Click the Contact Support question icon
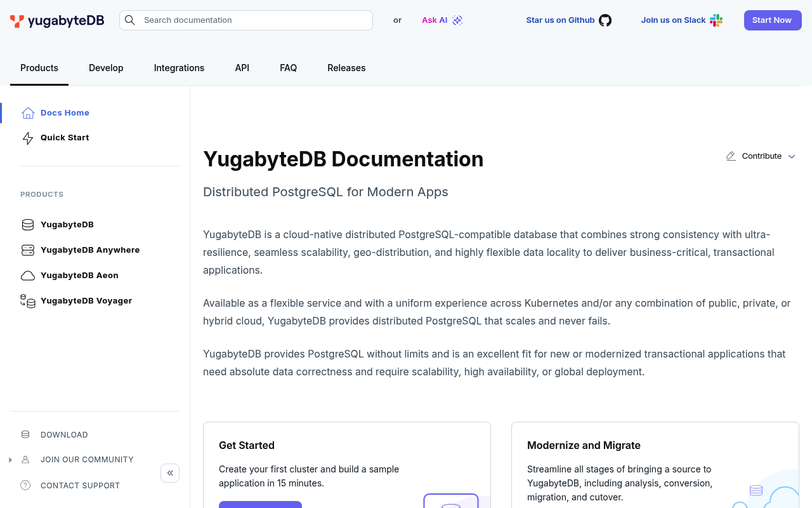 [x=25, y=485]
